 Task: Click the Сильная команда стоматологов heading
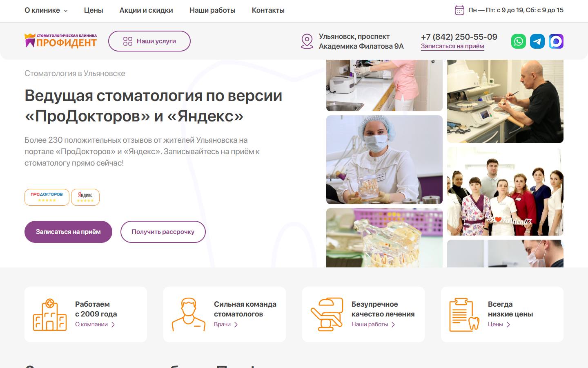[x=245, y=309]
